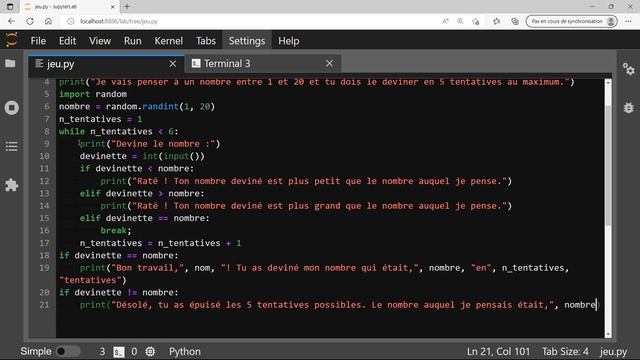Click the terminal count icon in status bar
The height and width of the screenshot is (360, 640).
pos(118,352)
